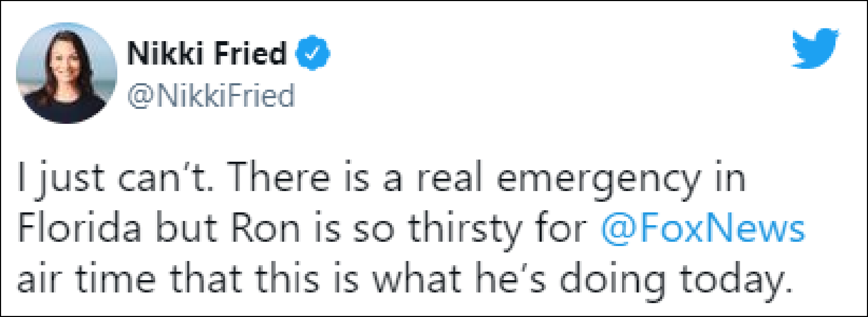
Task: Click the phrase "I just can't."
Action: click(x=115, y=178)
